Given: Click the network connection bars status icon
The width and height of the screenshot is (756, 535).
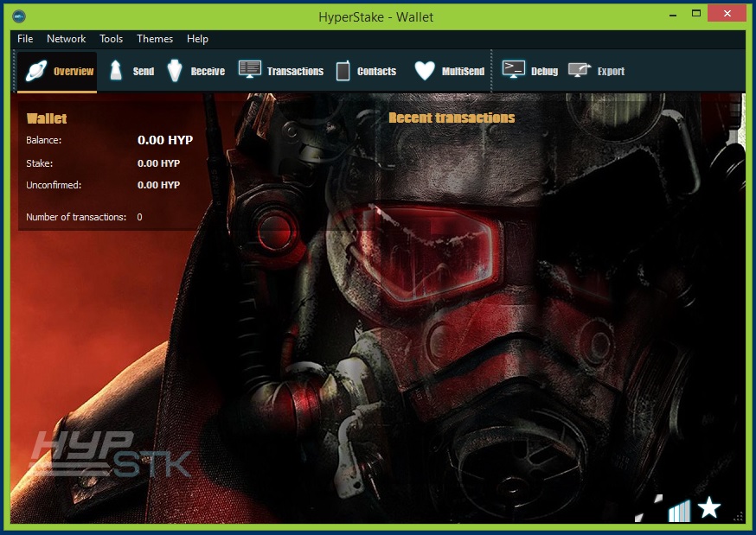Looking at the screenshot, I should pos(679,511).
